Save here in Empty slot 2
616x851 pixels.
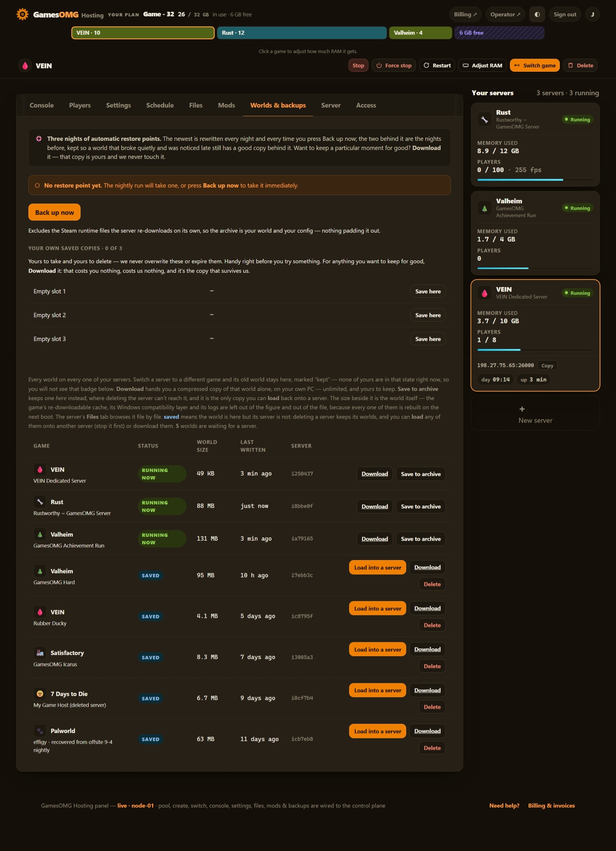tap(428, 315)
